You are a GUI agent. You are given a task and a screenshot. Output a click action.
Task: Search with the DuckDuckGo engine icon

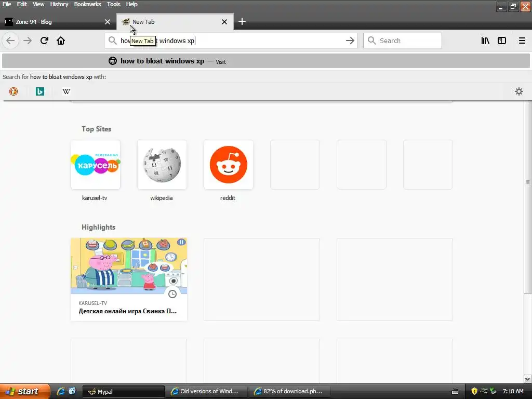coord(14,91)
